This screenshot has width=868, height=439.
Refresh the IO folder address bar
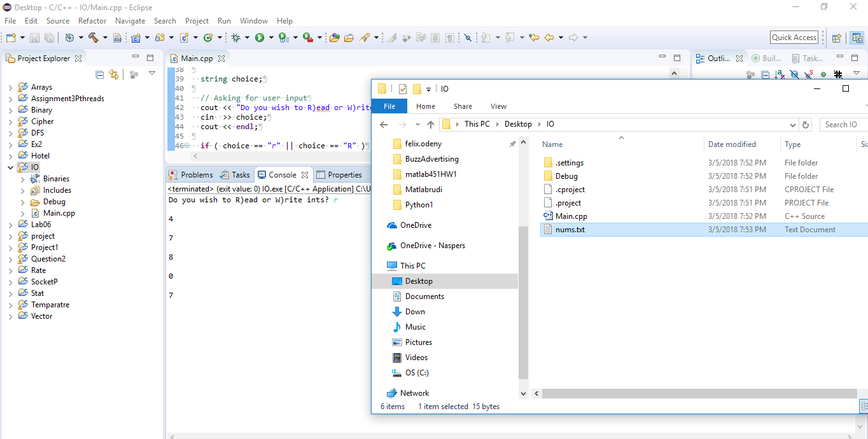[806, 125]
